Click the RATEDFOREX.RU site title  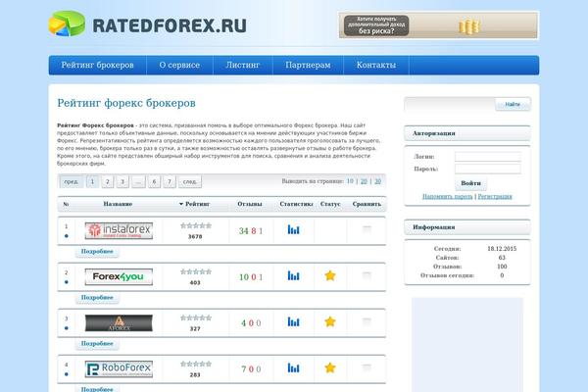pos(170,25)
